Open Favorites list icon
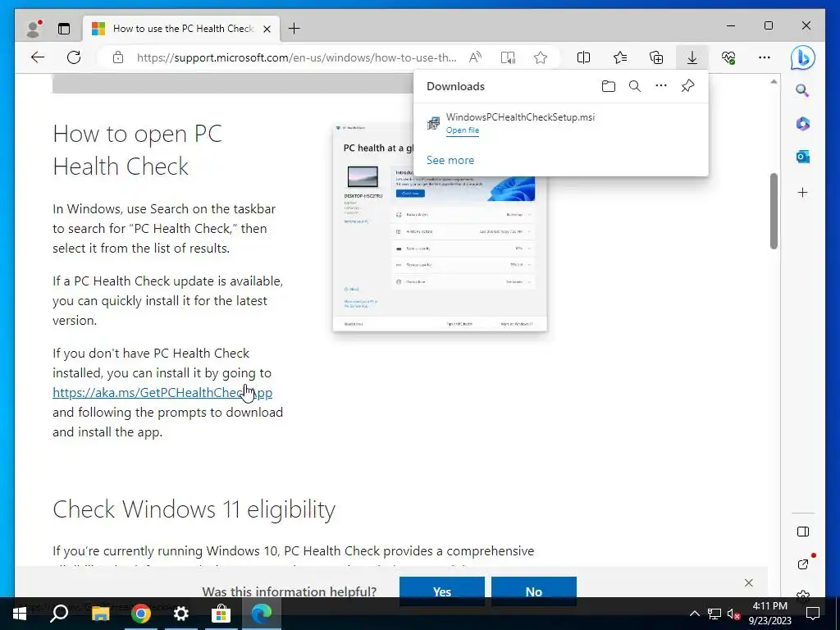 click(x=620, y=57)
